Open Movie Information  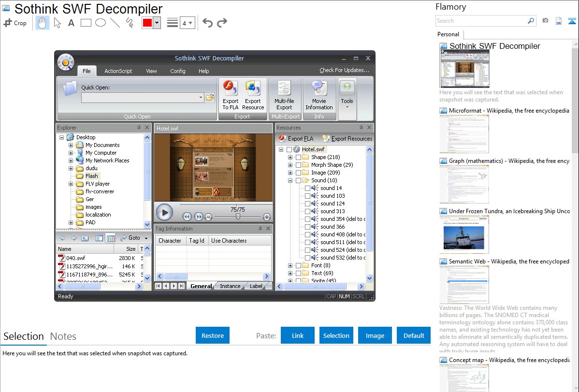tap(319, 95)
